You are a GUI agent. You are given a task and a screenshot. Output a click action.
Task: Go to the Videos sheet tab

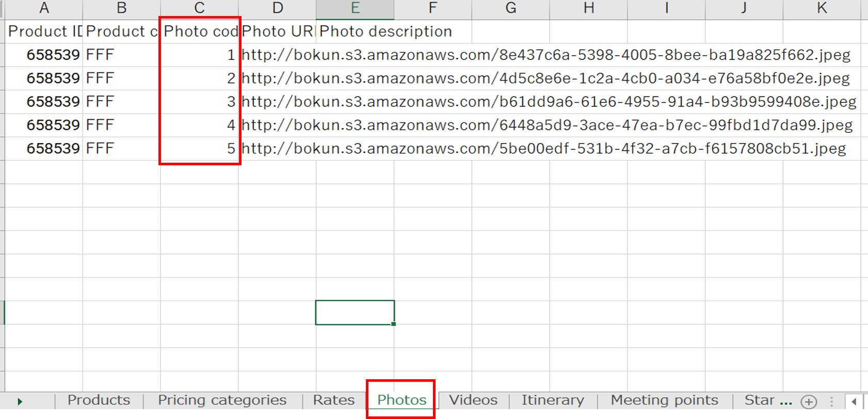point(473,400)
